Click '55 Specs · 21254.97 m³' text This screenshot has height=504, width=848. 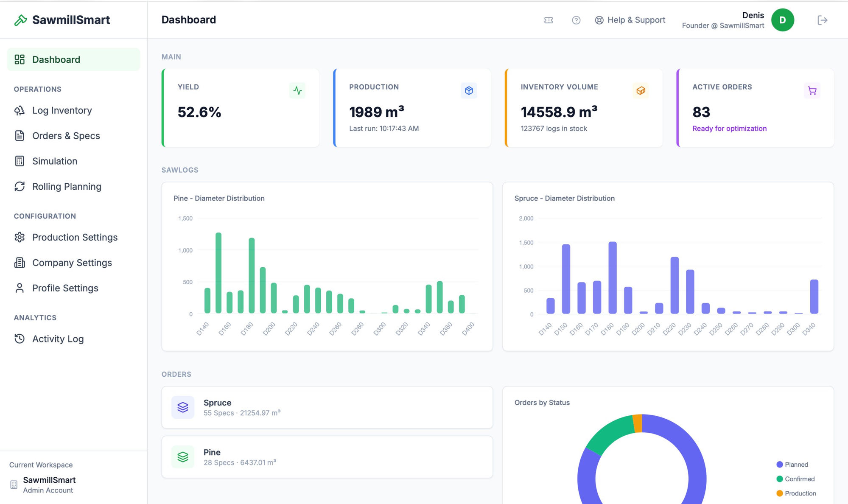(242, 413)
